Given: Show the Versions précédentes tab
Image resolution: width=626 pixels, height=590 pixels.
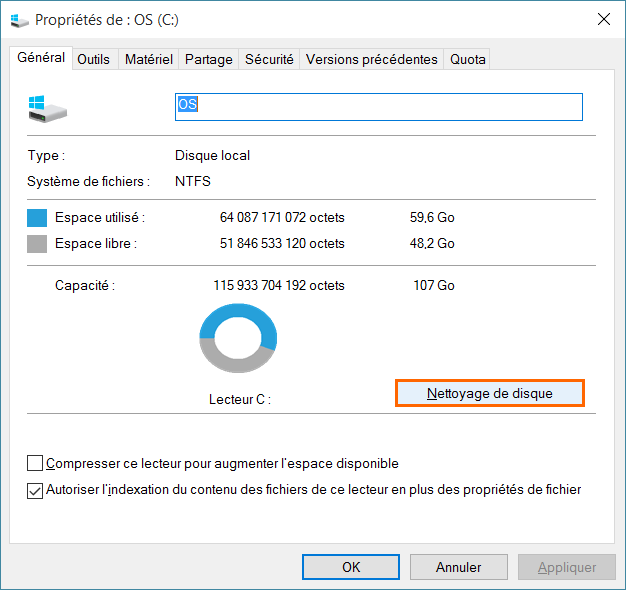Looking at the screenshot, I should pos(371,59).
